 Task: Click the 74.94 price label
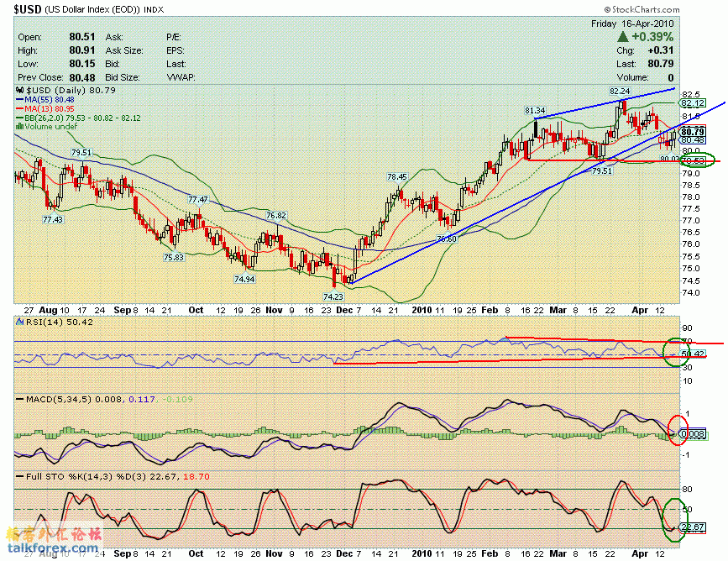244,279
